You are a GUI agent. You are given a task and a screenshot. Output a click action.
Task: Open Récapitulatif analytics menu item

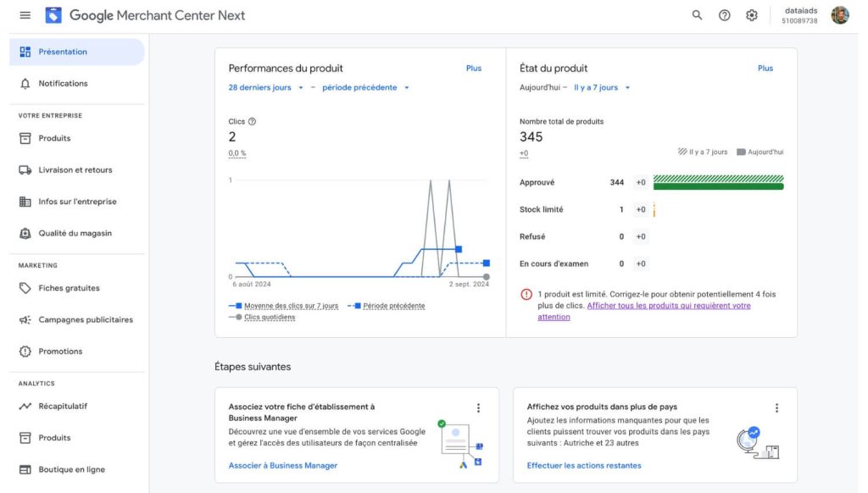(x=77, y=406)
